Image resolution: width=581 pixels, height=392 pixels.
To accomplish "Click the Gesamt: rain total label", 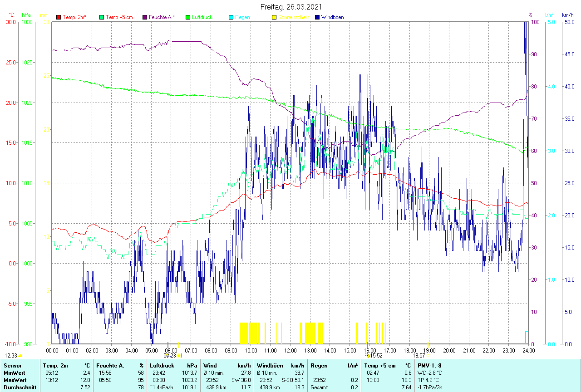I will pos(320,387).
